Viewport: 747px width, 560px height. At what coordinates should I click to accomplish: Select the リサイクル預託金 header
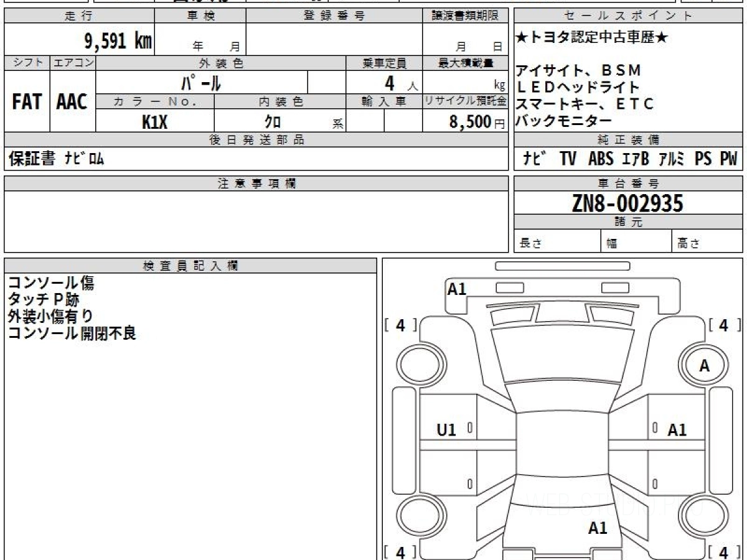(x=465, y=101)
